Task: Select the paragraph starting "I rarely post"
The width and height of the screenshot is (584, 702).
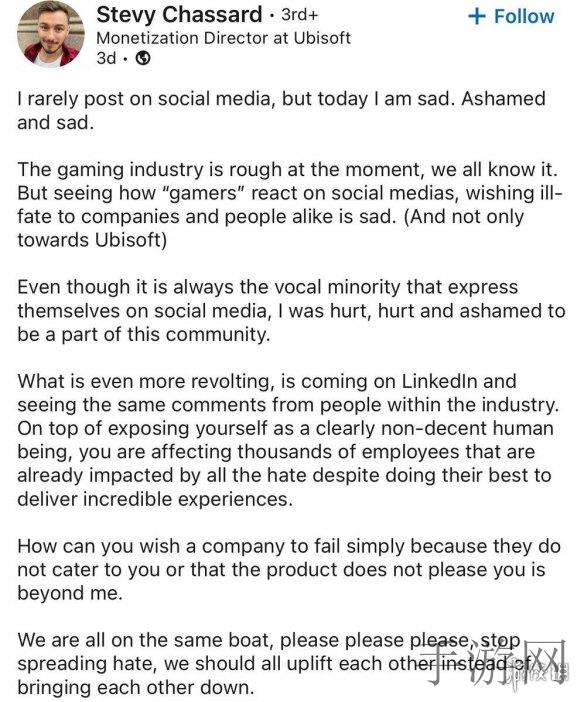Action: (x=281, y=111)
